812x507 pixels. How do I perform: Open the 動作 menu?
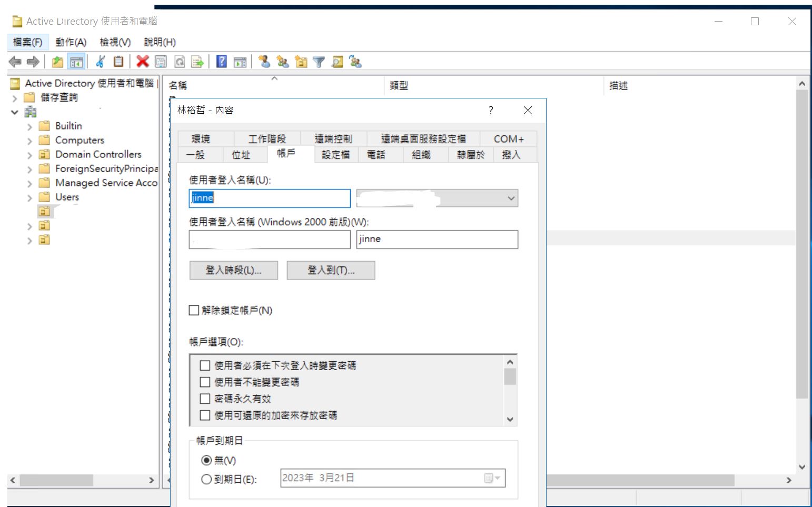pos(71,42)
